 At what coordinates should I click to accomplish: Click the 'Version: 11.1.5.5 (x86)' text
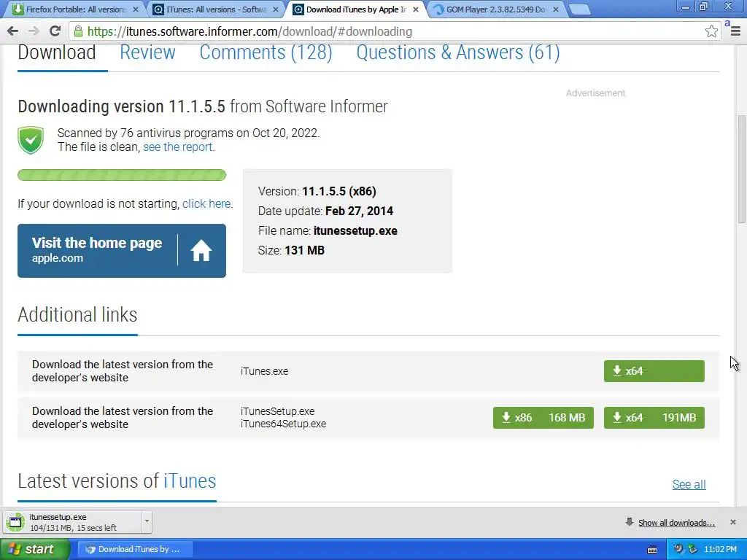point(317,192)
